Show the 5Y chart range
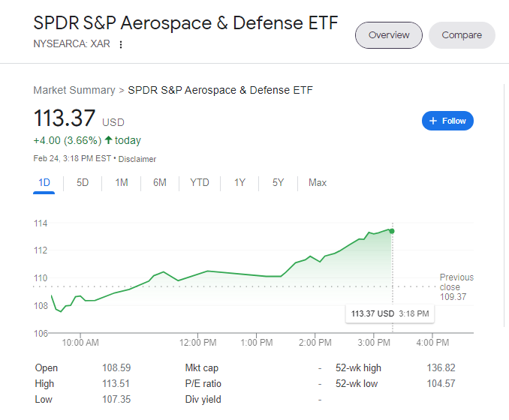Screen dimensions: 509x420 tap(279, 182)
